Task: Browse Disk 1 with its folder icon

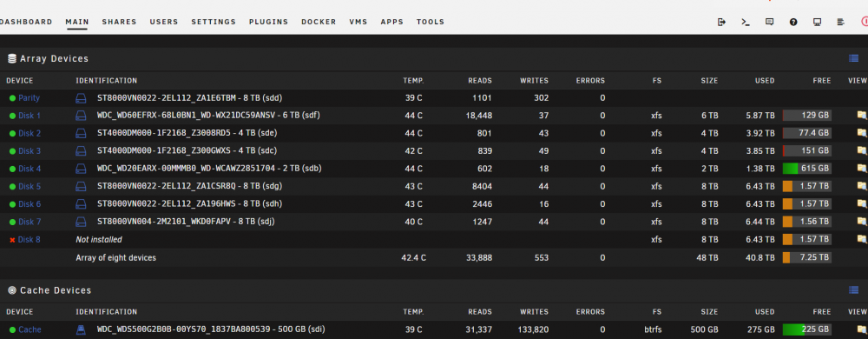Action: pos(861,116)
